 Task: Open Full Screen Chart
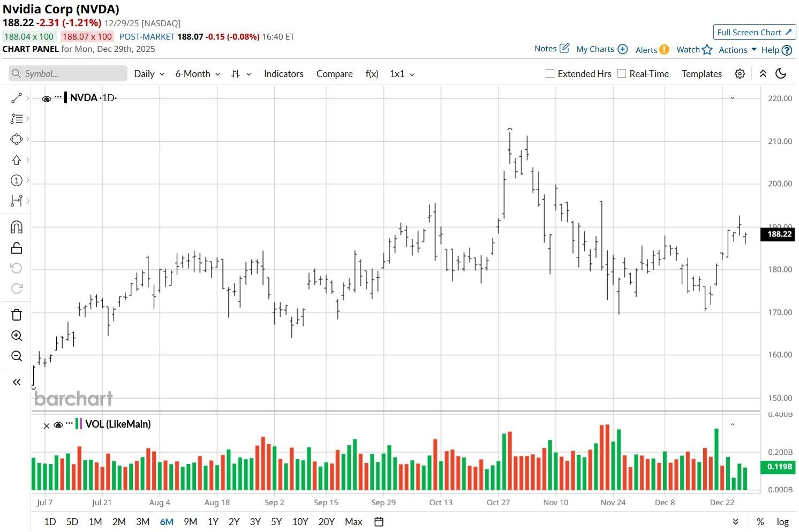tap(755, 32)
